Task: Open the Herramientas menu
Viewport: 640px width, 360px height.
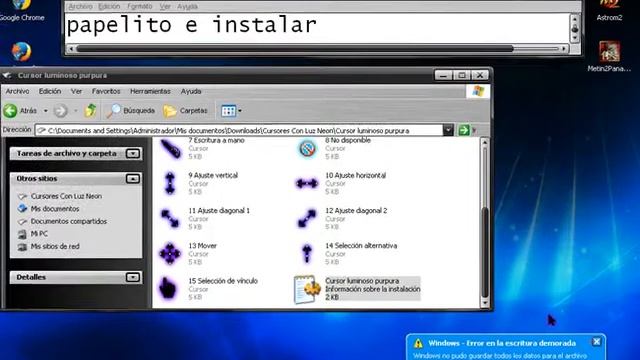Action: [150, 91]
